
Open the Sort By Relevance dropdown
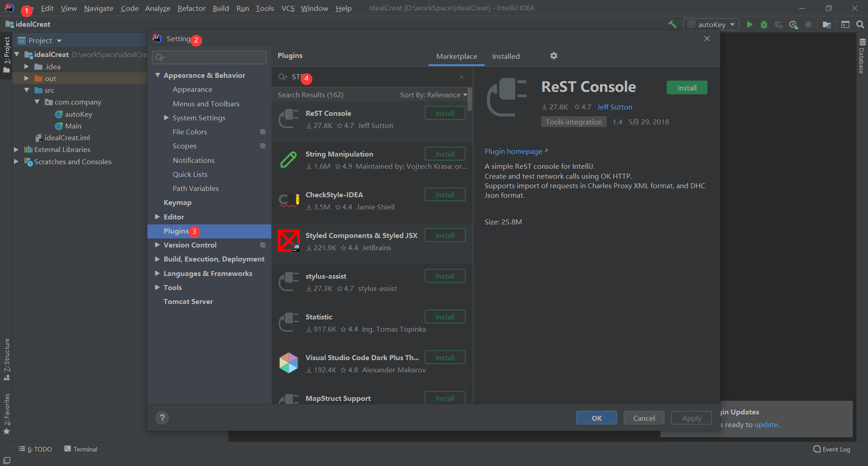click(x=434, y=95)
